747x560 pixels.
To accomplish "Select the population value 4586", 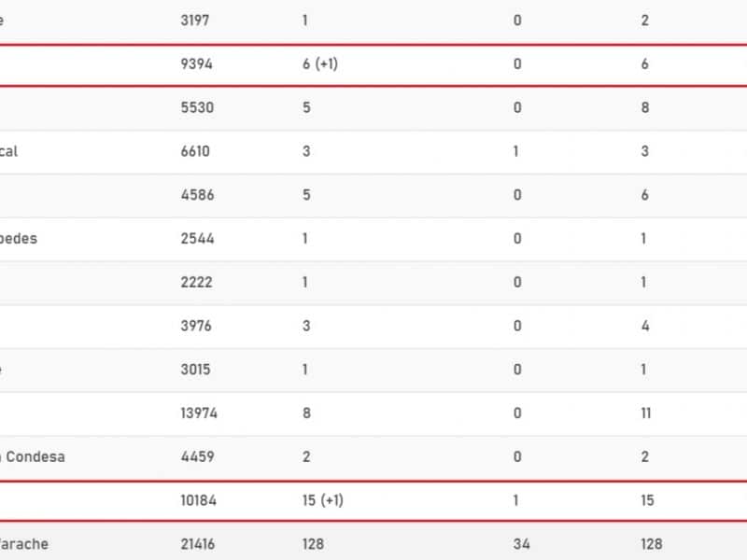I will 197,195.
